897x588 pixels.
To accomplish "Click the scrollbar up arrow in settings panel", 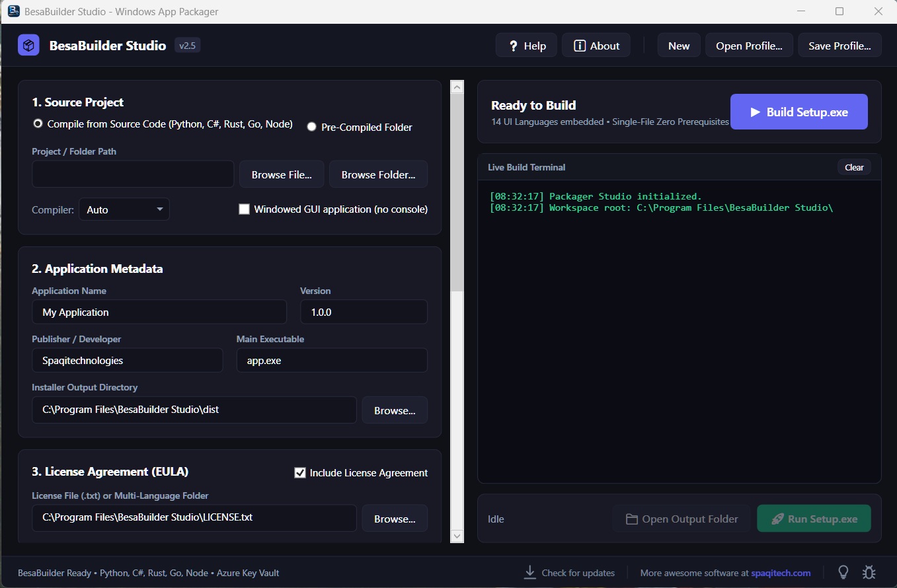I will click(x=457, y=87).
